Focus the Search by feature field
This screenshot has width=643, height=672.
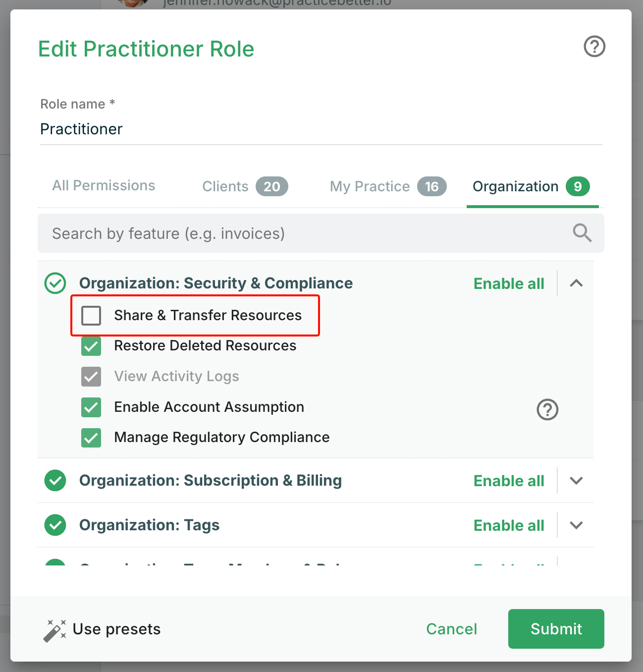coord(307,233)
